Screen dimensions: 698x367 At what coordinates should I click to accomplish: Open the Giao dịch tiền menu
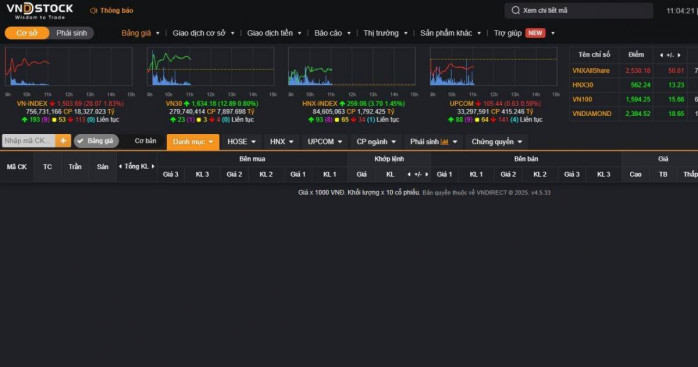click(274, 33)
